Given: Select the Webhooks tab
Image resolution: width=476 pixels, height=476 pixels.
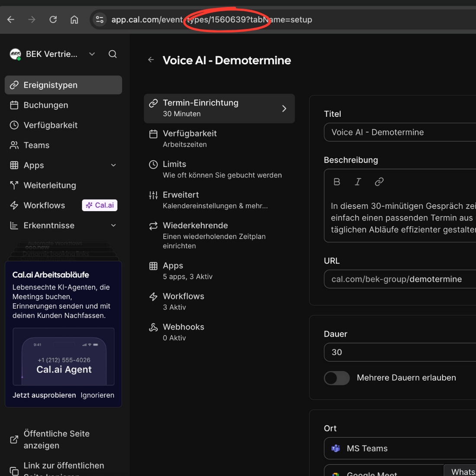Looking at the screenshot, I should [219, 332].
